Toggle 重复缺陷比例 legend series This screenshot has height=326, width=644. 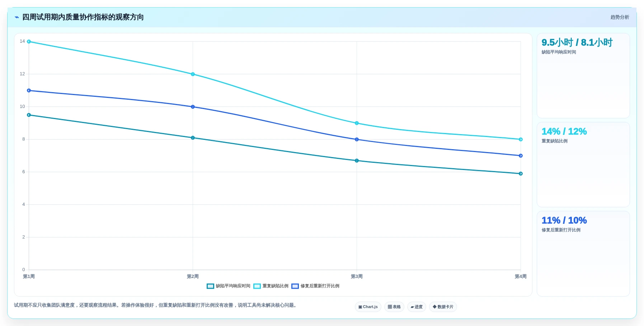click(271, 286)
